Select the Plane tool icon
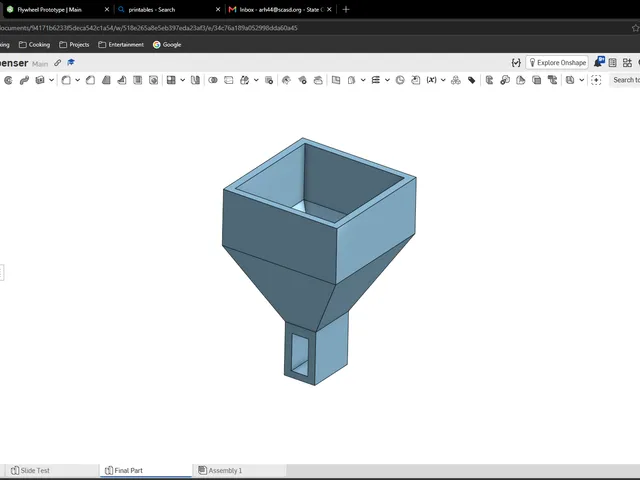640x480 pixels. tap(336, 80)
